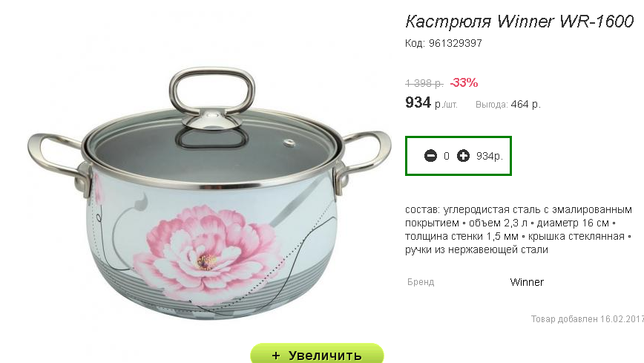Click the Код label
This screenshot has width=644, height=363.
pos(415,43)
